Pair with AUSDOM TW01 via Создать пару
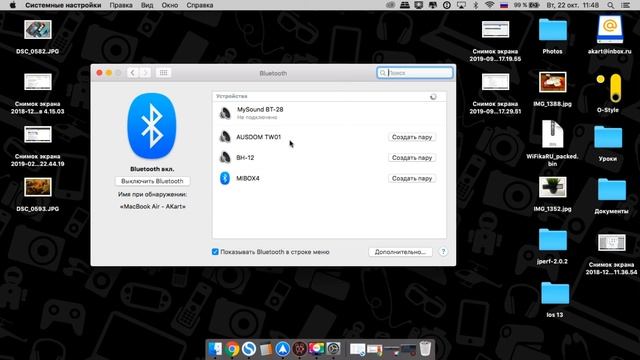The height and width of the screenshot is (360, 640). click(x=412, y=137)
